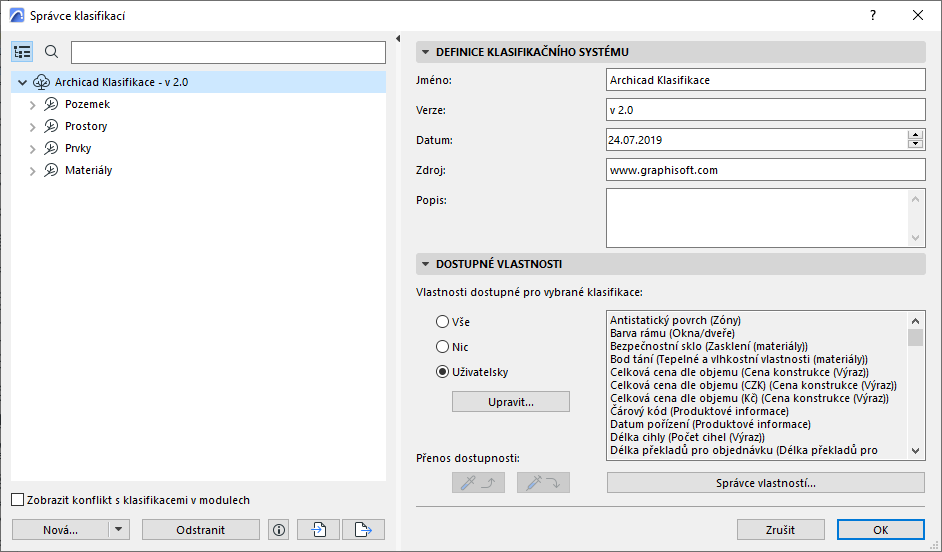Open the info icon button
This screenshot has width=942, height=552.
279,530
